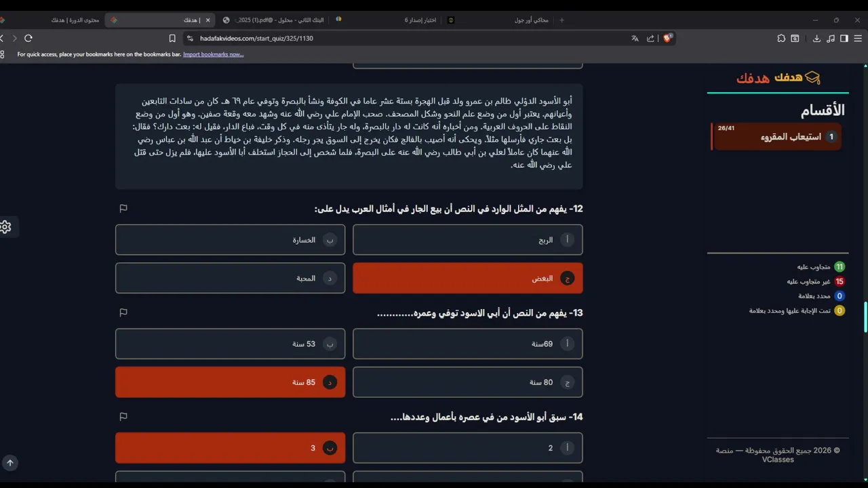
Task: Click the محدد بعلامة count 0 badge
Action: click(840, 296)
